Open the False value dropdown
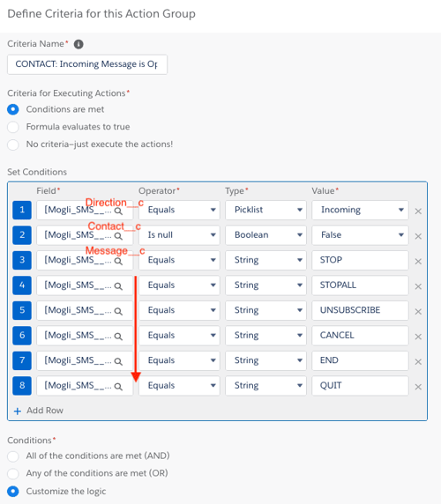 pos(360,235)
